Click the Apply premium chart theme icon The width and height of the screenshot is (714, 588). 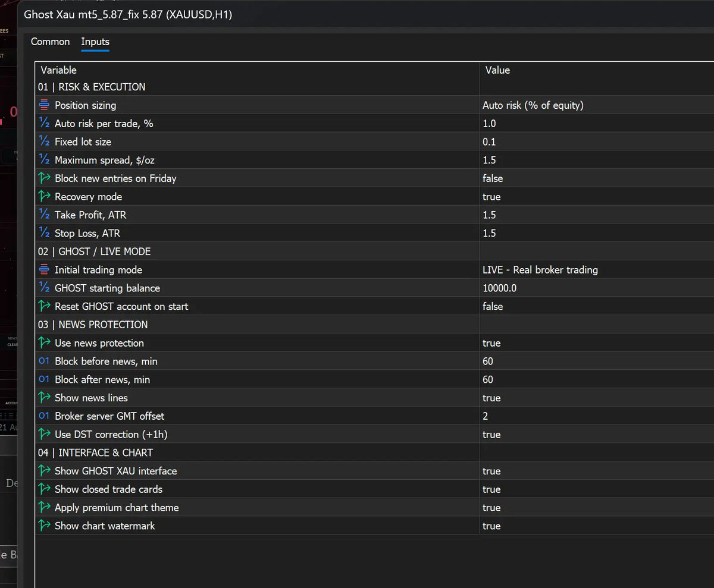tap(44, 508)
